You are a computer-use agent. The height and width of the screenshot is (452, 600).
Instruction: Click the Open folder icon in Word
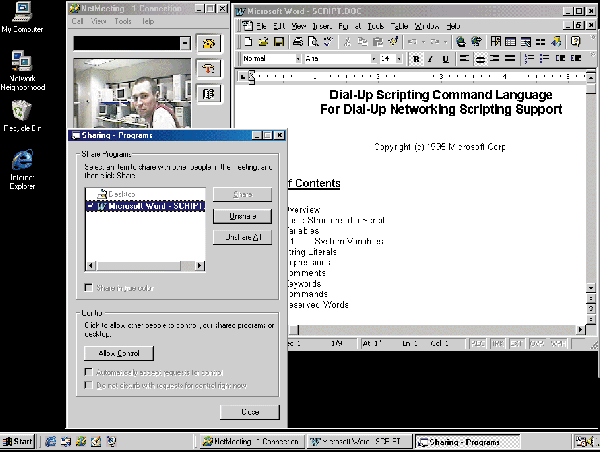[x=262, y=42]
